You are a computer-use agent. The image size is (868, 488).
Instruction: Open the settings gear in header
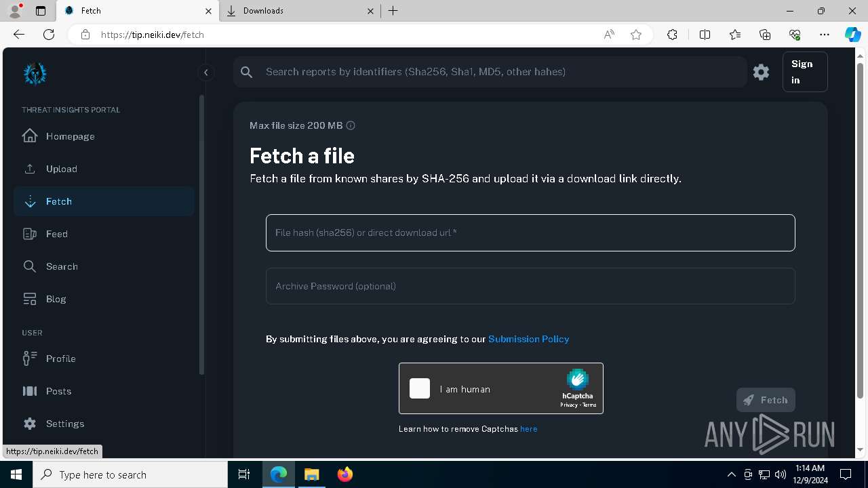761,72
